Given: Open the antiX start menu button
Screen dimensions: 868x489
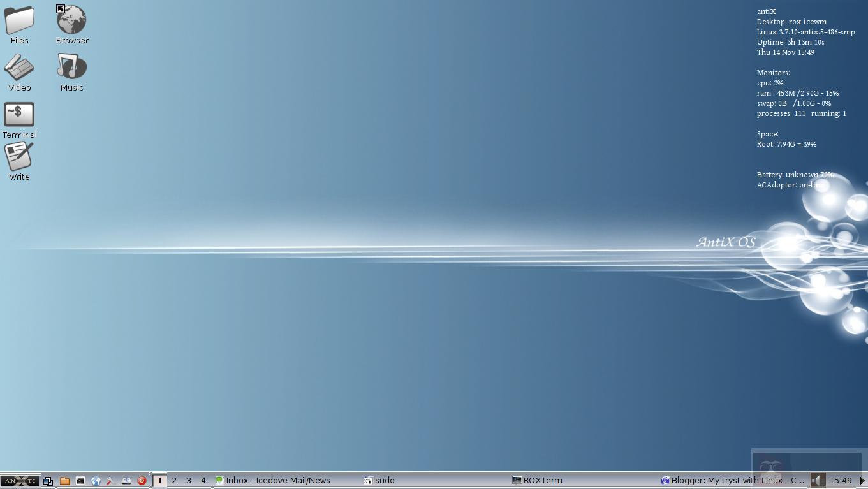Looking at the screenshot, I should click(19, 481).
